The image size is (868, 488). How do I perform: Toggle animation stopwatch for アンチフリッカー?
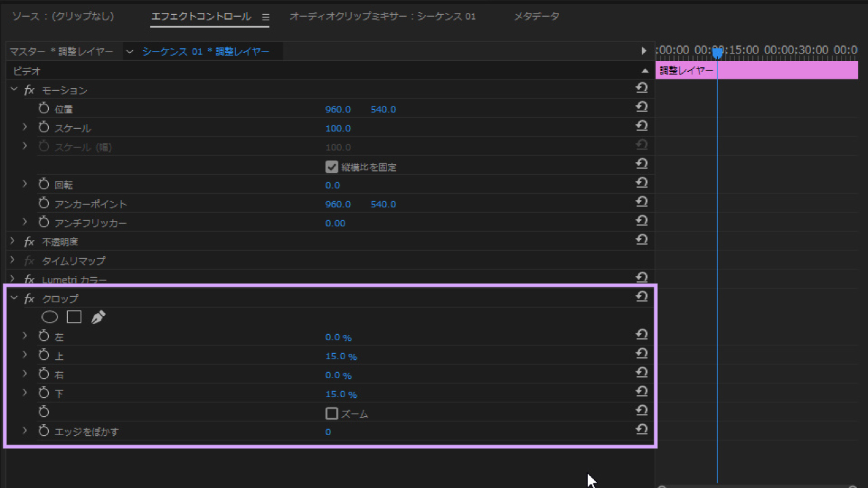click(x=44, y=222)
